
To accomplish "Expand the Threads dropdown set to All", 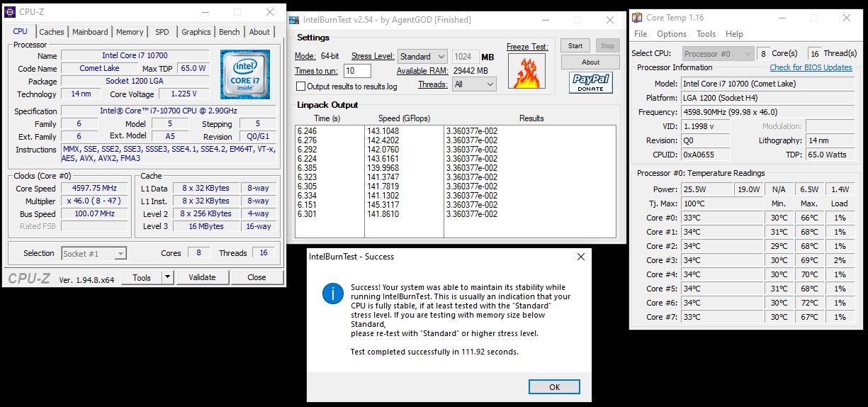I will tap(474, 84).
